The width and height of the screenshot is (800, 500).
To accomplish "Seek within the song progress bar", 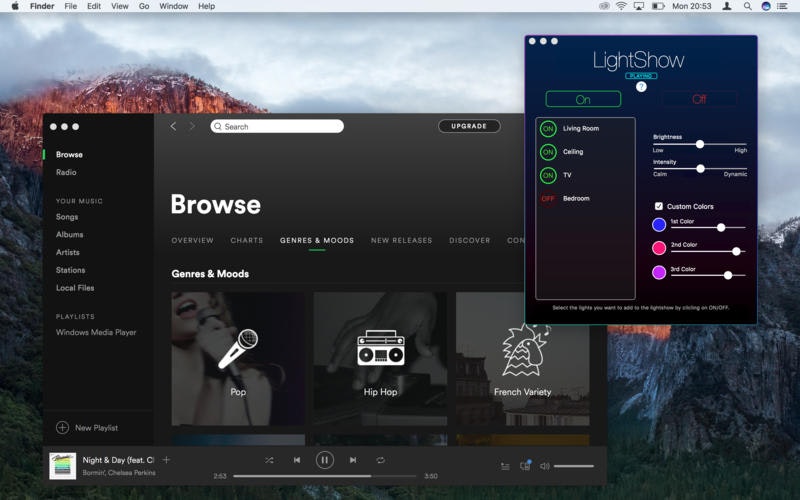I will (x=324, y=476).
